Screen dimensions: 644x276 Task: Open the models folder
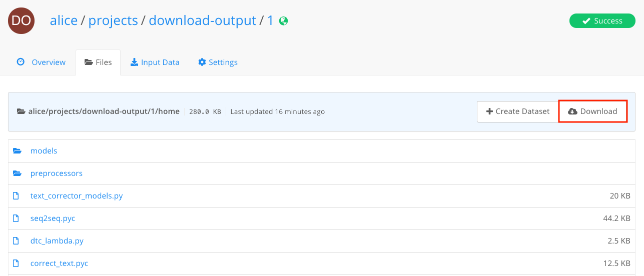[x=44, y=151]
